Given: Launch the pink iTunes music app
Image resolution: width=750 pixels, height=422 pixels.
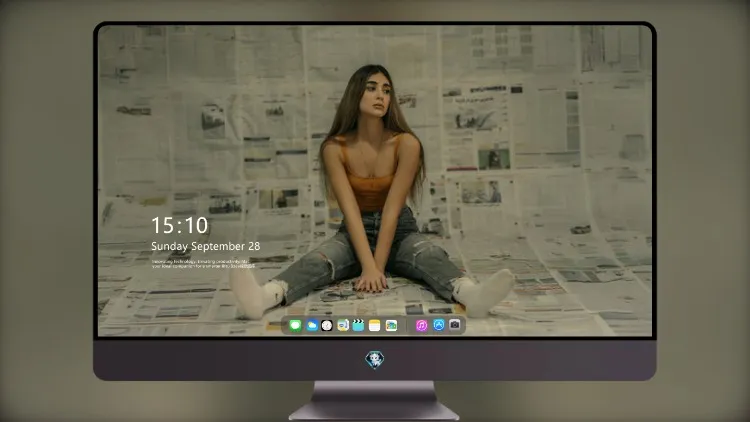Looking at the screenshot, I should click(421, 325).
